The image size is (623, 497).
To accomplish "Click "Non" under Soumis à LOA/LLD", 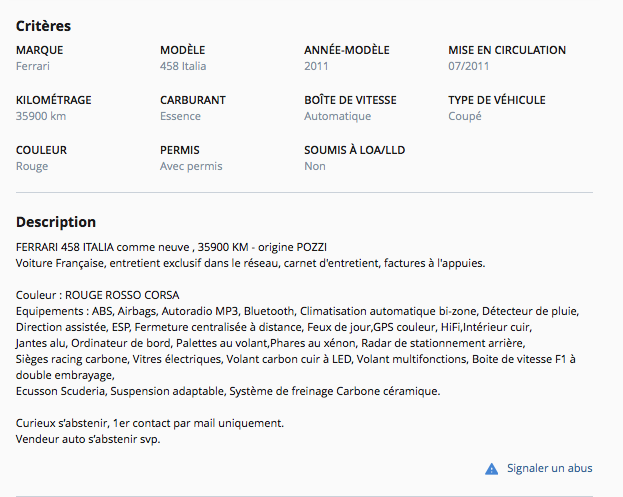I will (315, 166).
